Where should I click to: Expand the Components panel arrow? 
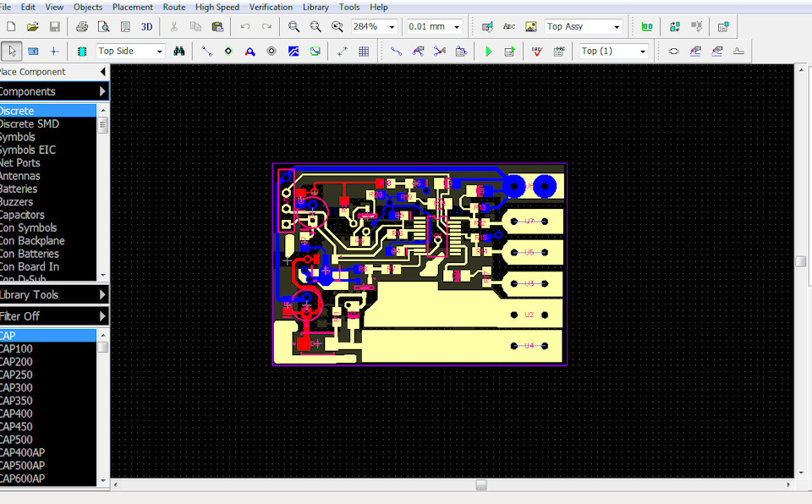102,91
